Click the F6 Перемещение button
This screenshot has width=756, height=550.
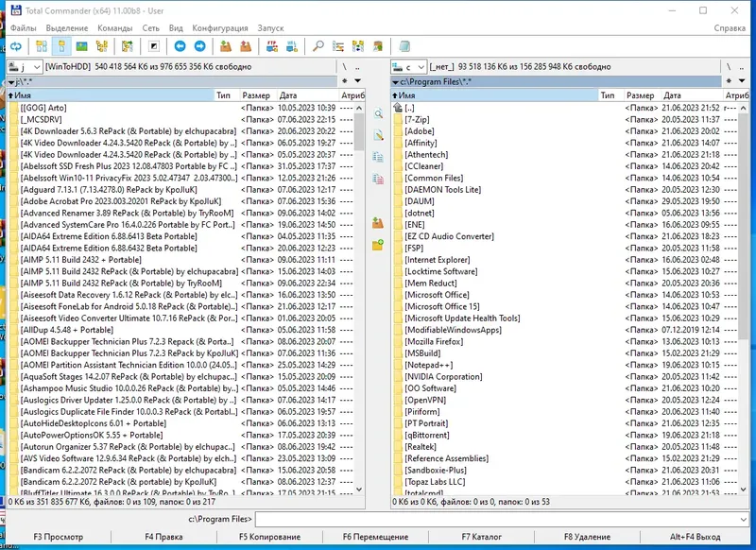tap(375, 537)
